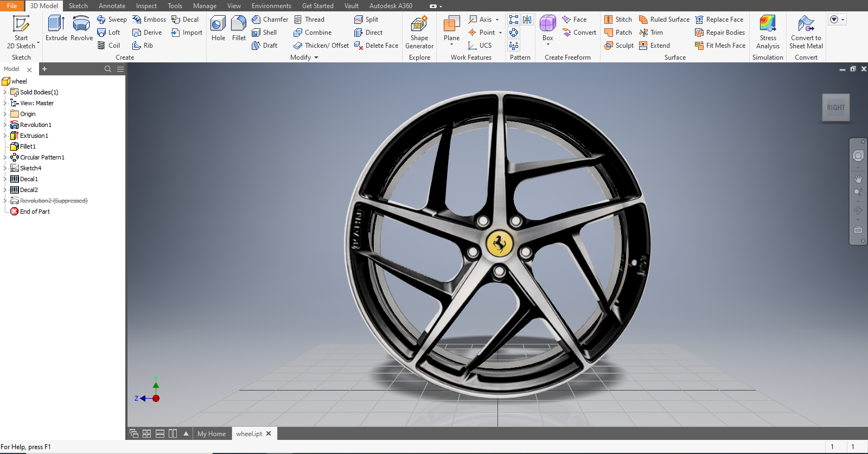Click the RIGHT face of ViewCube
The width and height of the screenshot is (868, 454).
pyautogui.click(x=836, y=107)
